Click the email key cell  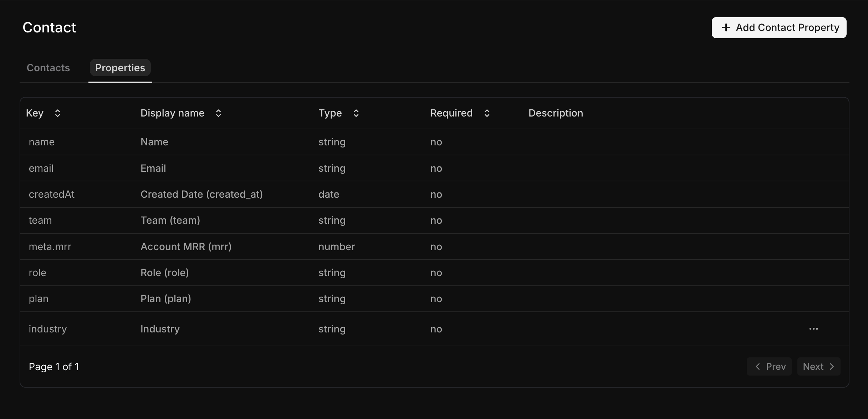point(41,168)
